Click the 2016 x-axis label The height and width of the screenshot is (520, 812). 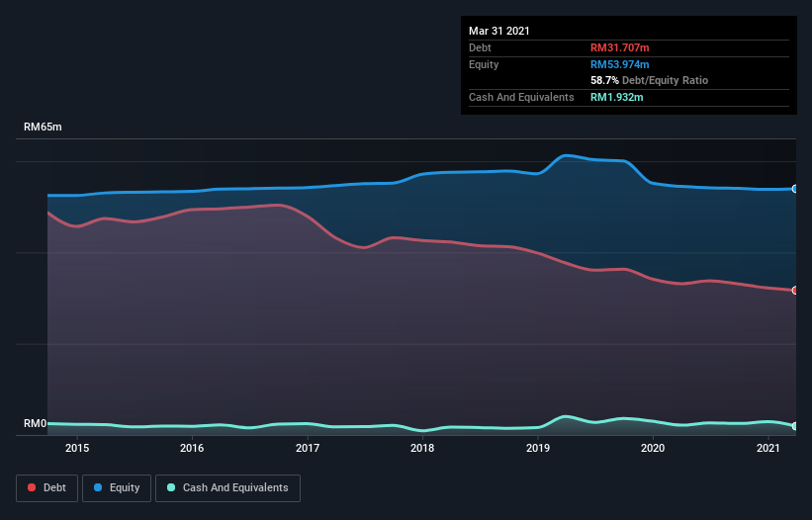[192, 448]
